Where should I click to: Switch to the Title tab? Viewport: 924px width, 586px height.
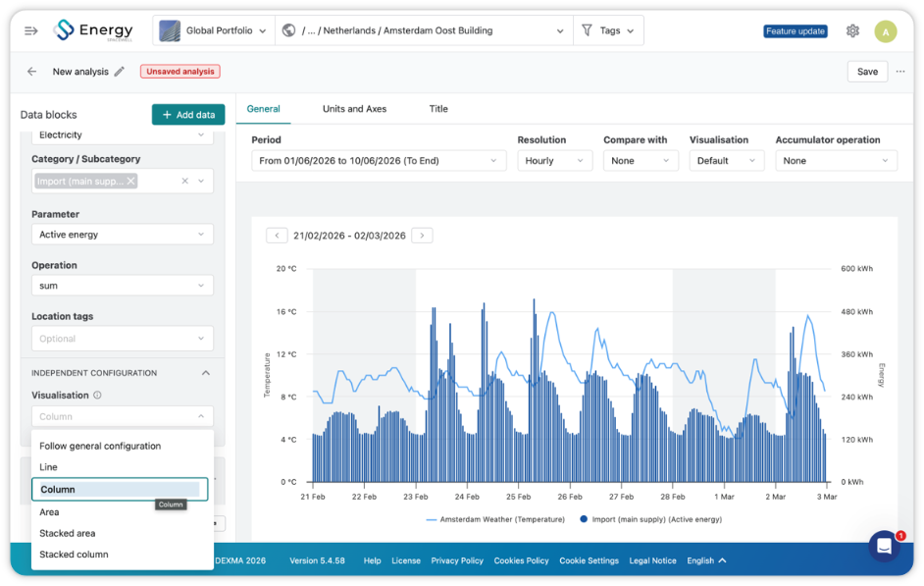pos(438,109)
